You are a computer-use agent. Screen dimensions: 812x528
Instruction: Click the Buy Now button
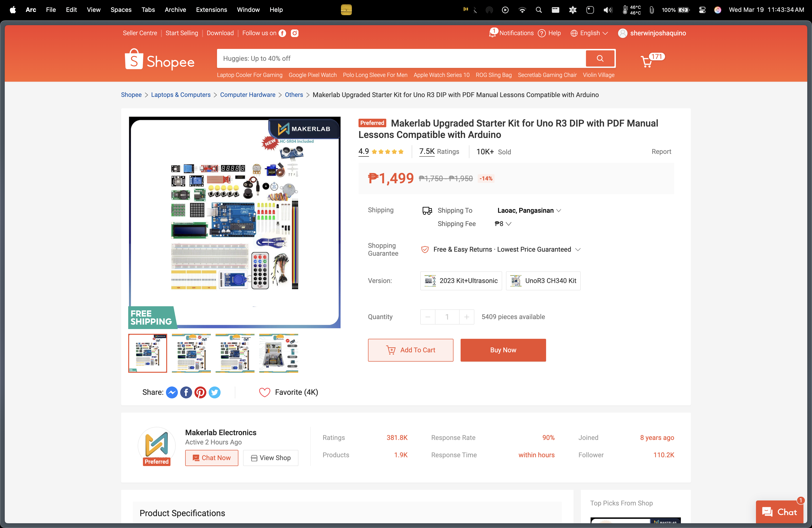pyautogui.click(x=503, y=350)
